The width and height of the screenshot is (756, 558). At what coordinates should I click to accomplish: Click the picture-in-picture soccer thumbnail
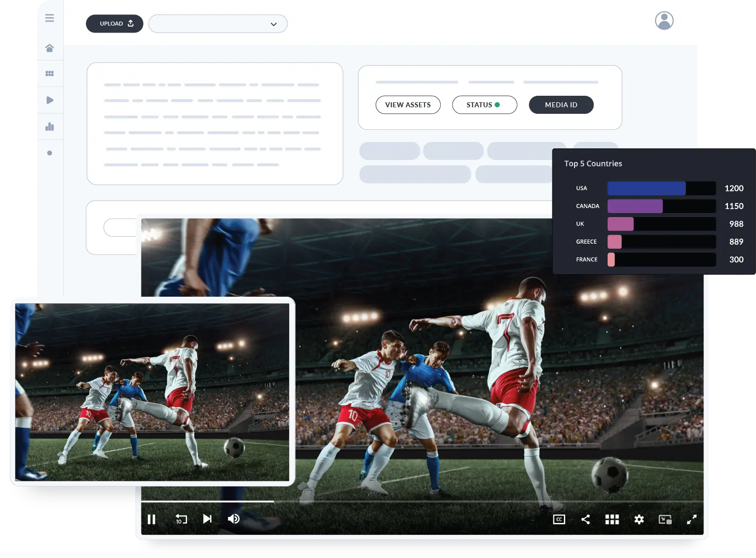152,392
